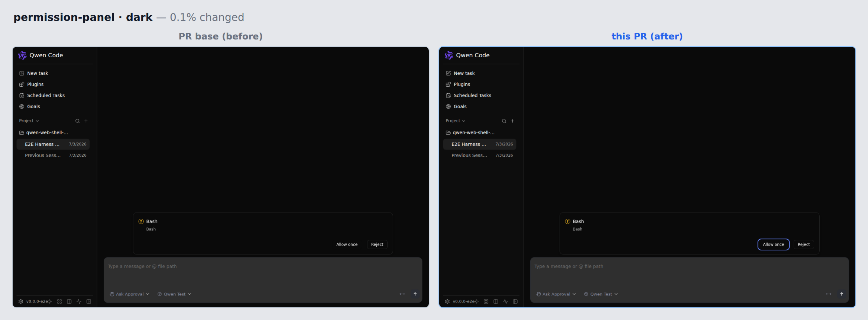Viewport: 868px width, 320px height.
Task: Click the send arrow button in before panel
Action: click(x=415, y=294)
